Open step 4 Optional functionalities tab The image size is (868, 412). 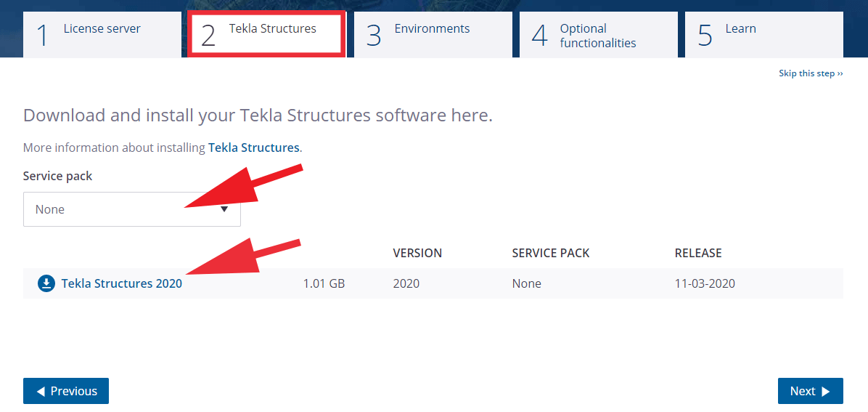click(599, 34)
